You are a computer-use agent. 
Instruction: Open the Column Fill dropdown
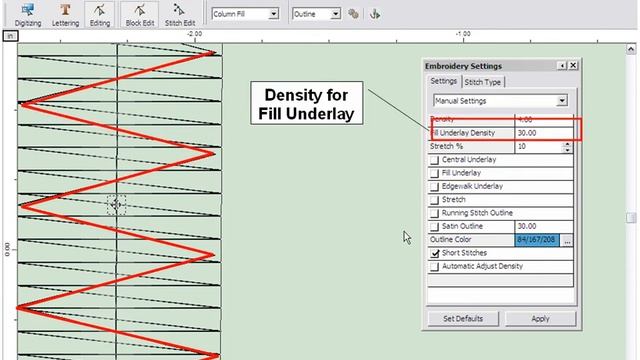273,14
